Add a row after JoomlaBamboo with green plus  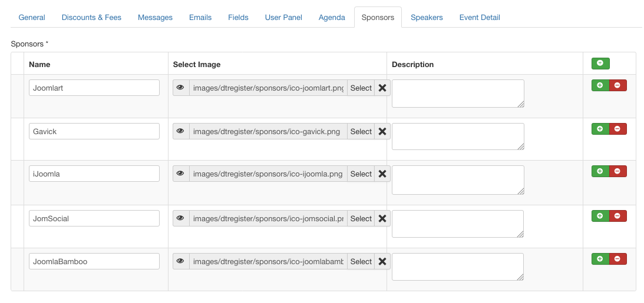(600, 259)
